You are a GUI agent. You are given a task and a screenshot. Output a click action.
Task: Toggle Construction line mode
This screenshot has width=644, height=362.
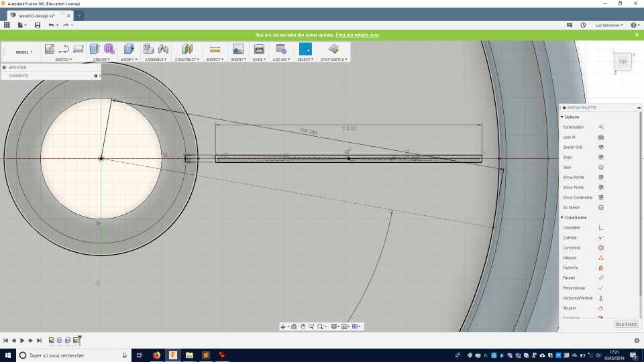point(601,127)
